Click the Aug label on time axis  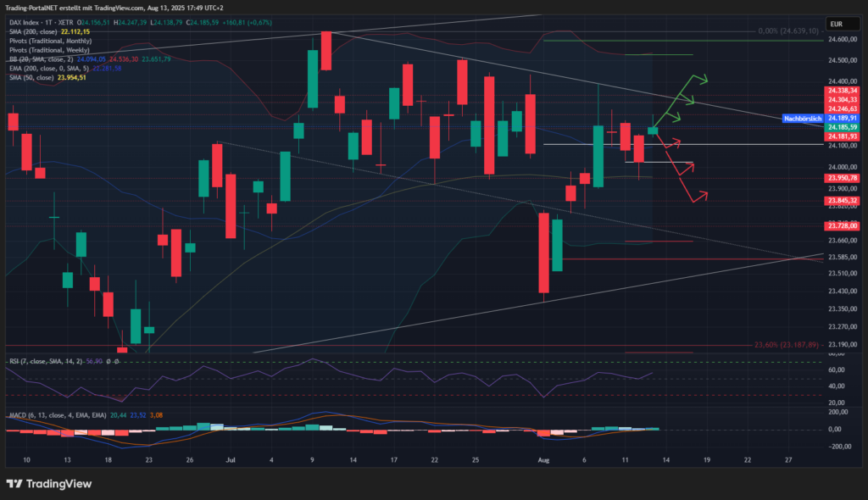click(544, 458)
